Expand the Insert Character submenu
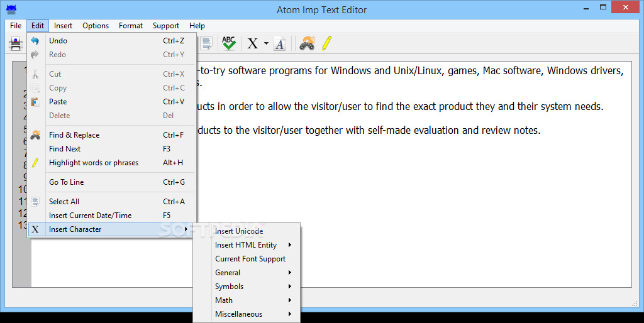Screen dimensions: 644x323 (112, 229)
